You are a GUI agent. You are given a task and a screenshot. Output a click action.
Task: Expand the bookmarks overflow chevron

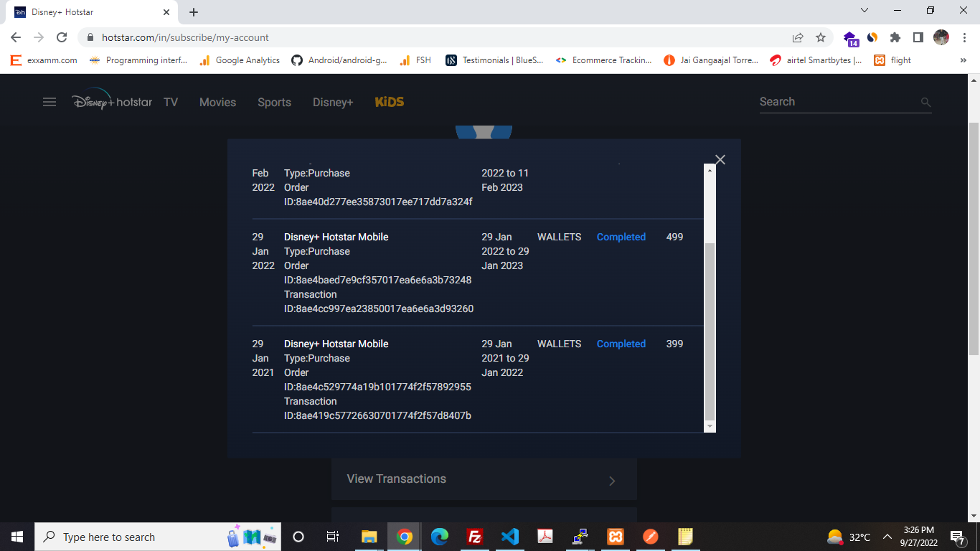(963, 60)
